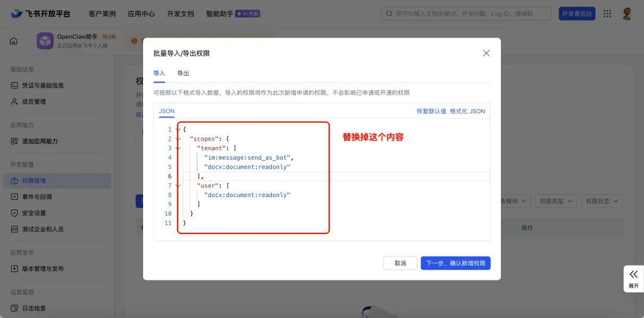Switch to the 导入 tab

click(159, 73)
